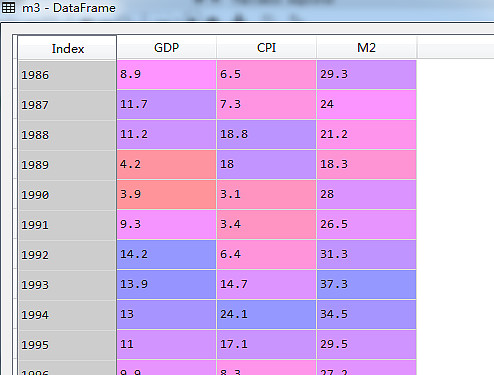Select the GDP cell with value 4.2

166,165
